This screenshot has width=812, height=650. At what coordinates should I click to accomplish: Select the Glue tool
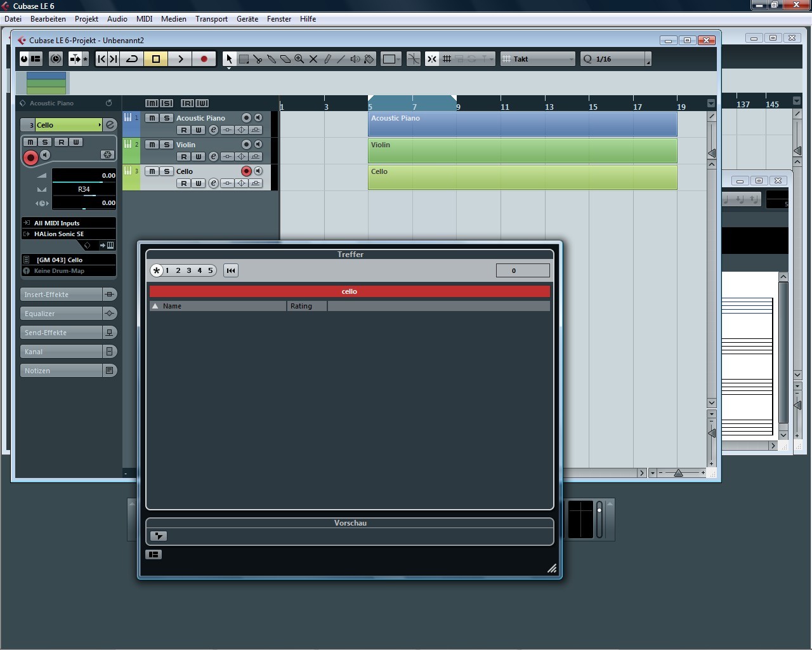(272, 59)
